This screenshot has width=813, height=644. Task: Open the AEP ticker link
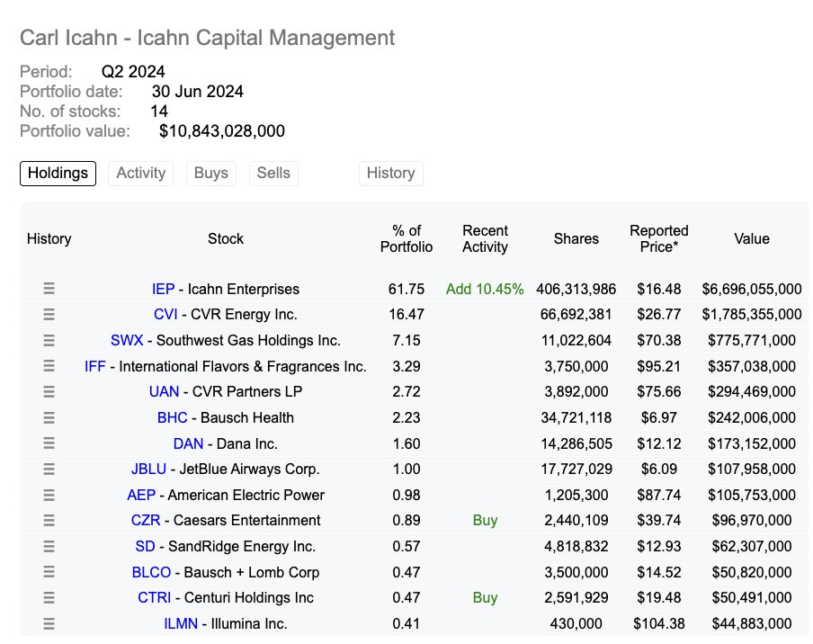point(141,495)
